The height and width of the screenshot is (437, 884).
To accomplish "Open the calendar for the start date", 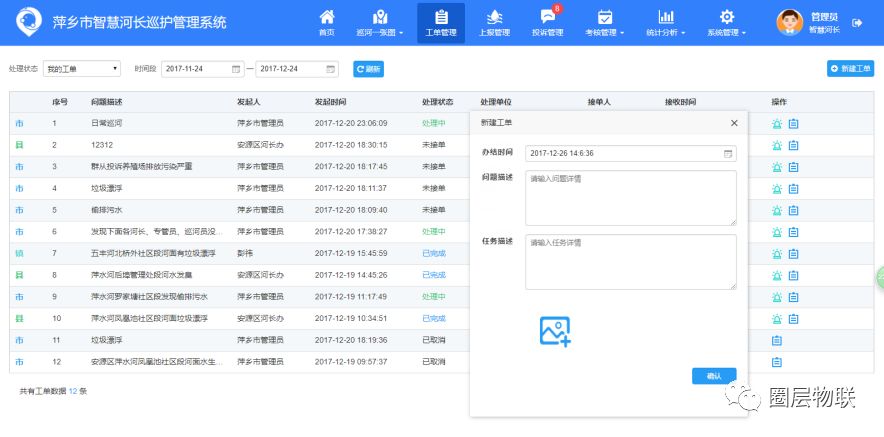I will point(236,69).
